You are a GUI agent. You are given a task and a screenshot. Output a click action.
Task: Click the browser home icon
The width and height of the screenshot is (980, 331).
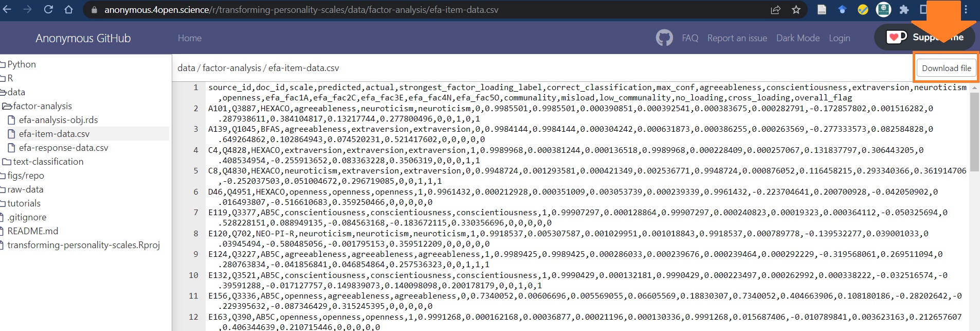(x=68, y=10)
